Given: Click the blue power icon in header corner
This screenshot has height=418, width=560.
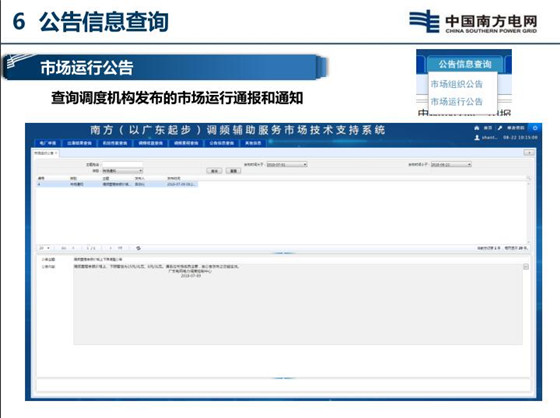Looking at the screenshot, I should (x=535, y=128).
